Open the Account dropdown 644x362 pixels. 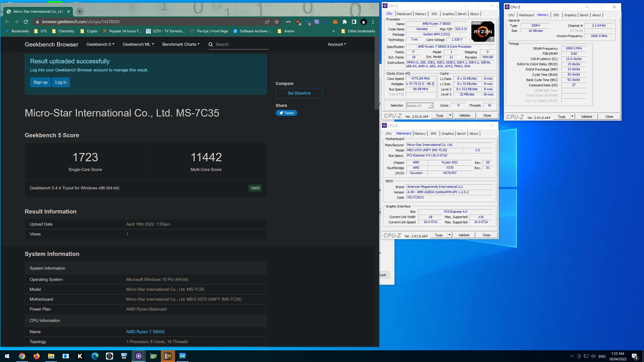tap(337, 44)
